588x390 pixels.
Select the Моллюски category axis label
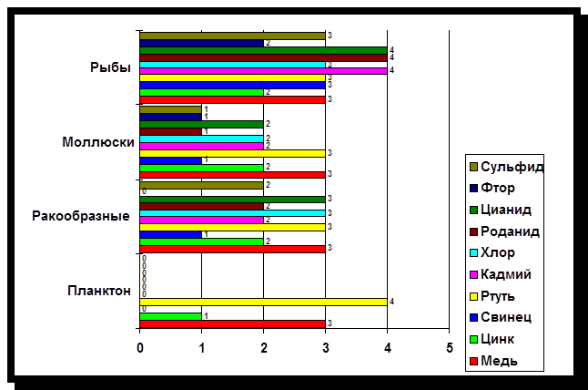pos(98,141)
